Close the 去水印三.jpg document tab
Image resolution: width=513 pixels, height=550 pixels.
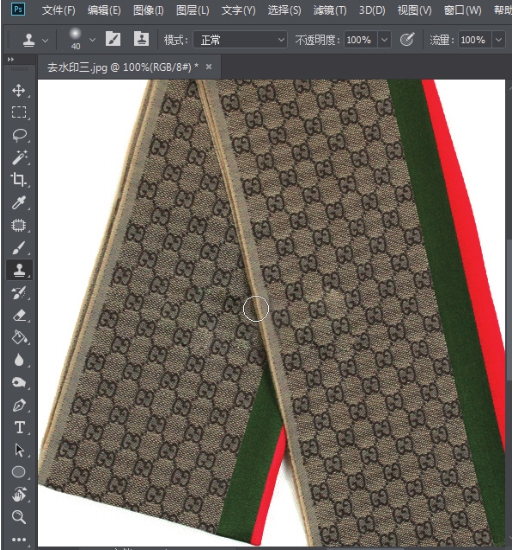[x=209, y=66]
